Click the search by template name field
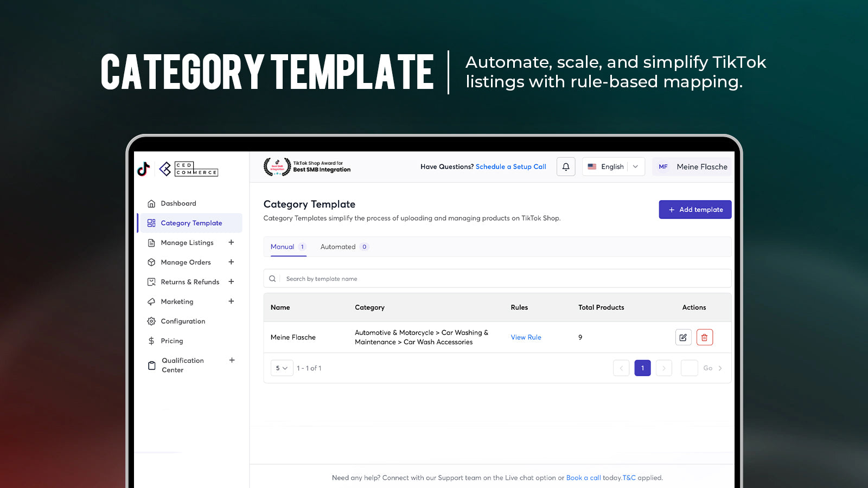 point(497,279)
